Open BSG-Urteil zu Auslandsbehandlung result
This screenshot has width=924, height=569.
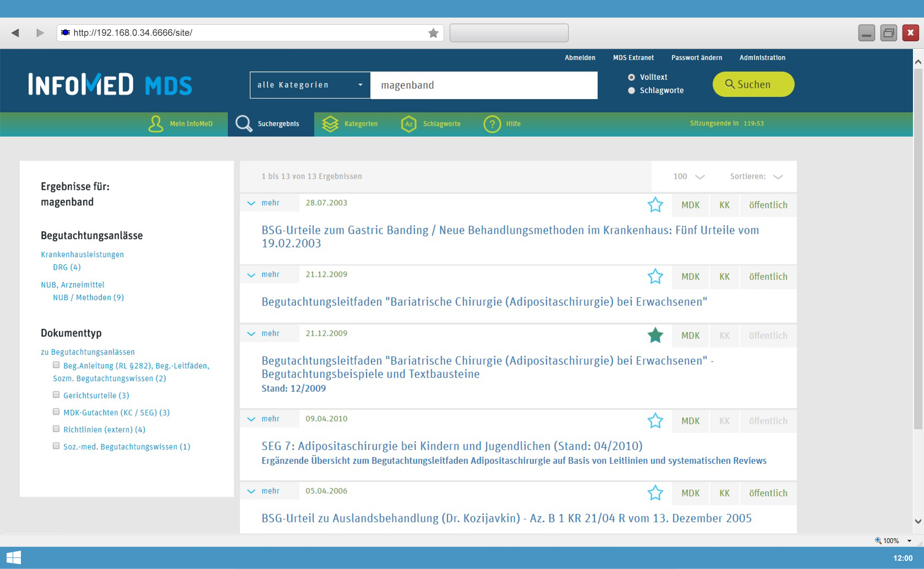tap(507, 518)
